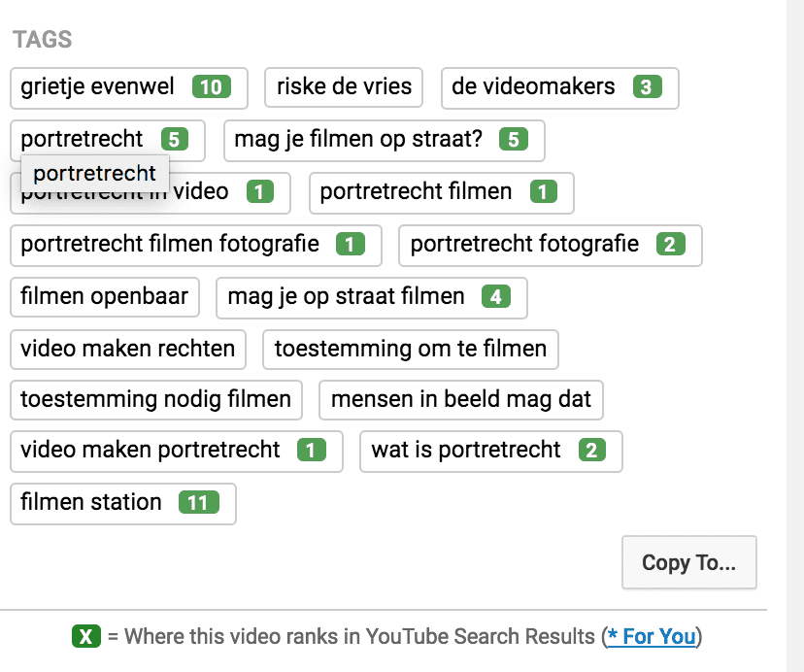Click the 'video maken rechten' tag
Screen dimensions: 804x672
pos(128,349)
